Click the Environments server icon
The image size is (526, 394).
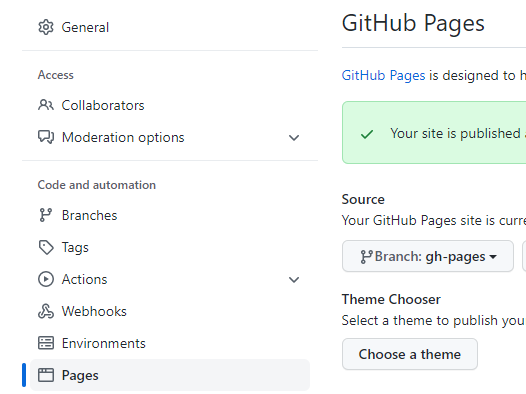[46, 343]
